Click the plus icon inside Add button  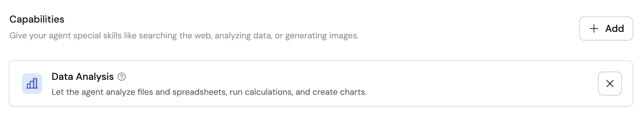pyautogui.click(x=594, y=29)
